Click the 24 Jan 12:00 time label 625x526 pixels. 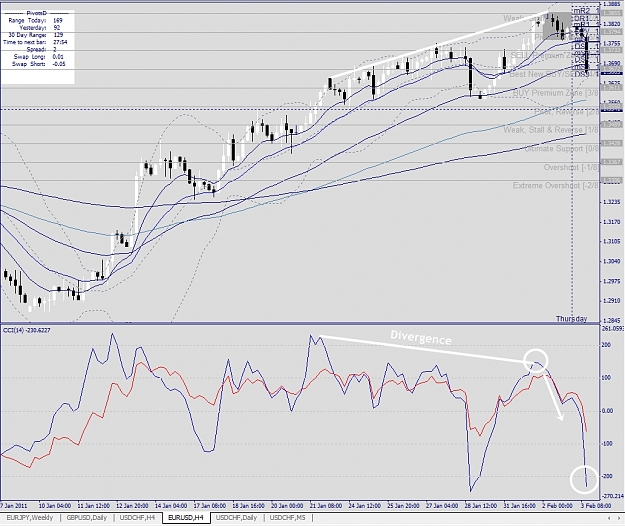click(x=364, y=506)
